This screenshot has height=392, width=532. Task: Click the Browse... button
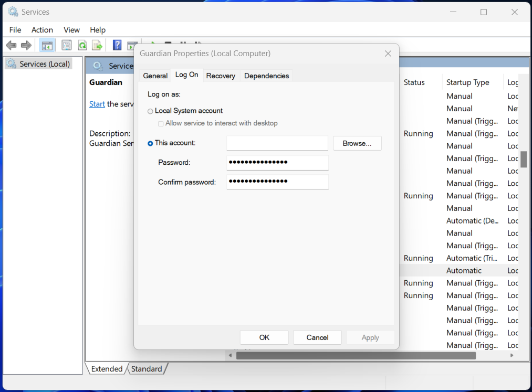click(x=357, y=143)
